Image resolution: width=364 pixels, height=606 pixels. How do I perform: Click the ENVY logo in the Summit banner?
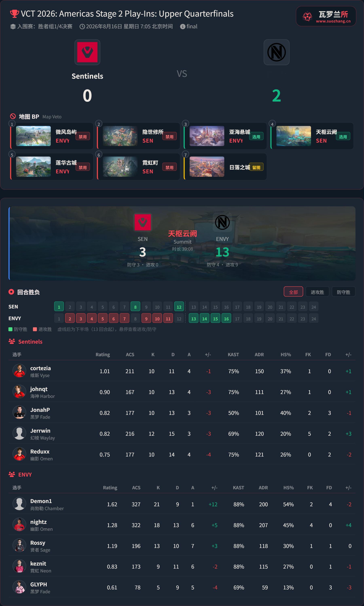222,222
